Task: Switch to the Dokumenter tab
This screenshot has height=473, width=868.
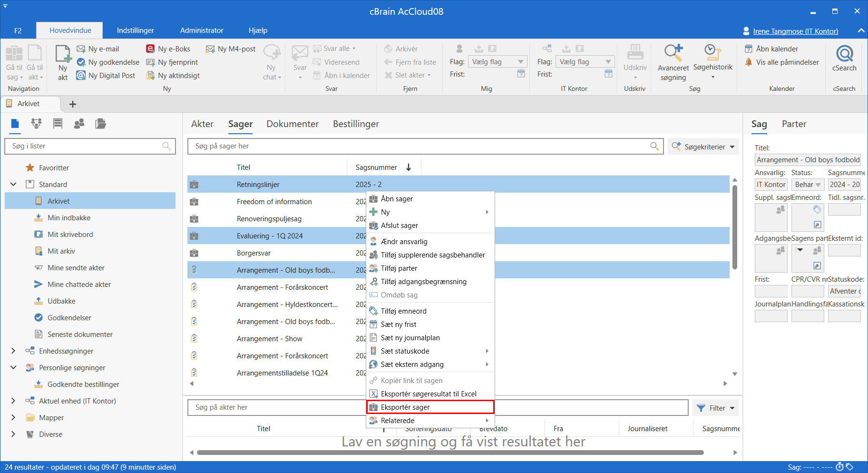Action: click(293, 124)
